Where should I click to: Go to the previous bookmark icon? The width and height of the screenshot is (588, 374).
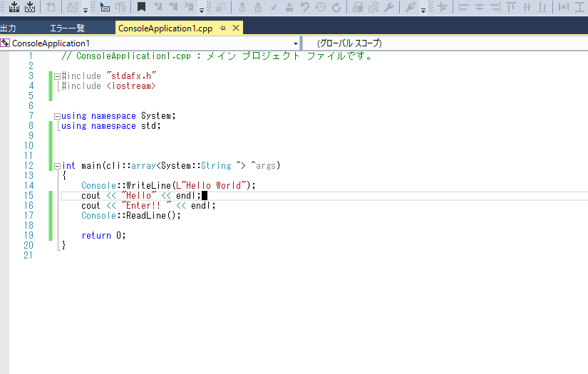[158, 7]
